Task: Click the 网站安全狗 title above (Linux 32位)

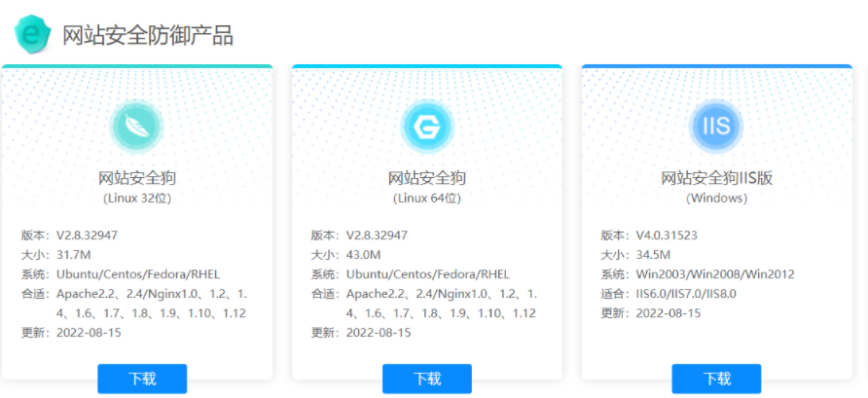Action: (x=137, y=178)
